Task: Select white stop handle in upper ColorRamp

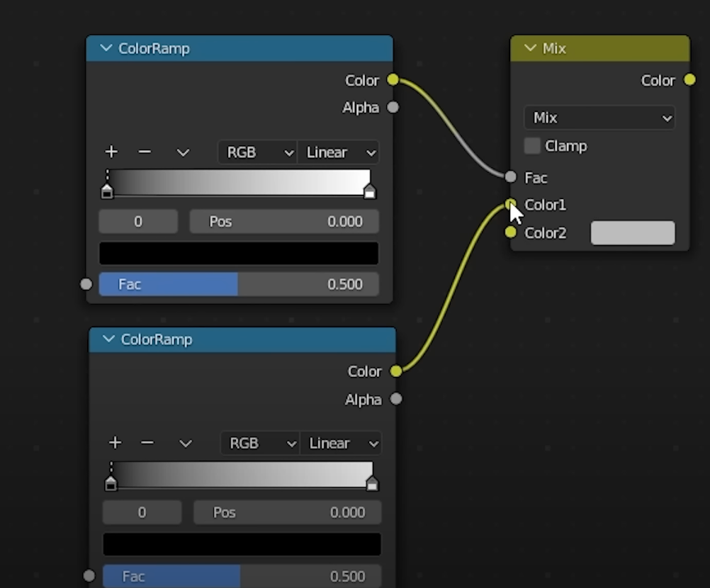Action: click(369, 191)
